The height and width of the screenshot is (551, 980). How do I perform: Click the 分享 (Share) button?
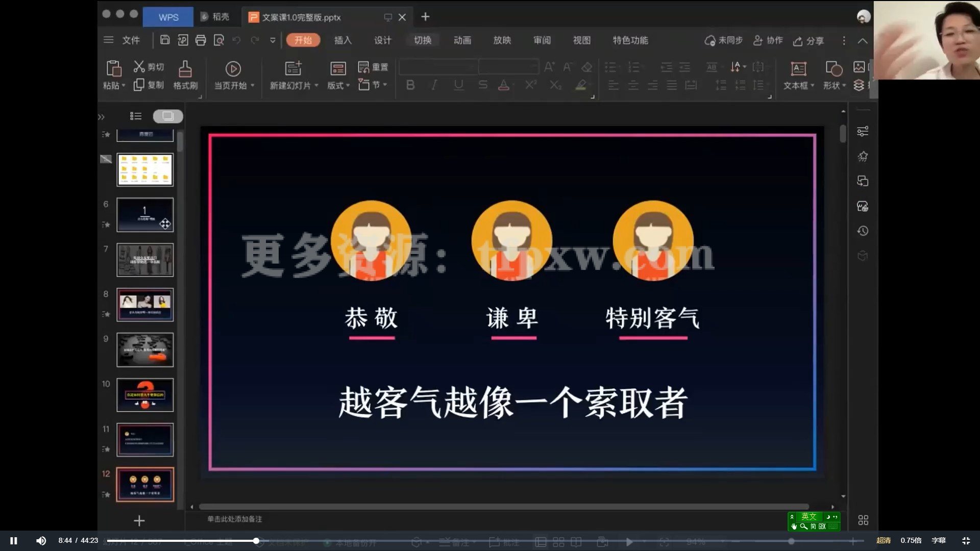[x=808, y=41]
